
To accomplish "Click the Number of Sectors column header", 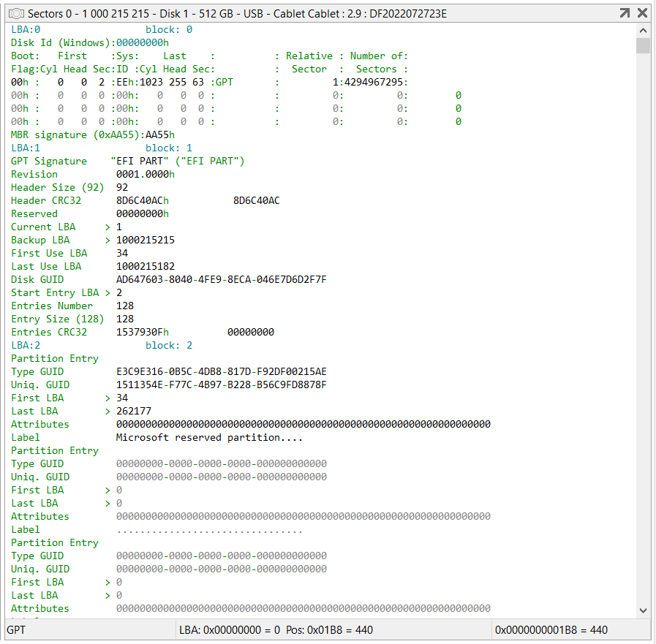I will click(x=377, y=63).
